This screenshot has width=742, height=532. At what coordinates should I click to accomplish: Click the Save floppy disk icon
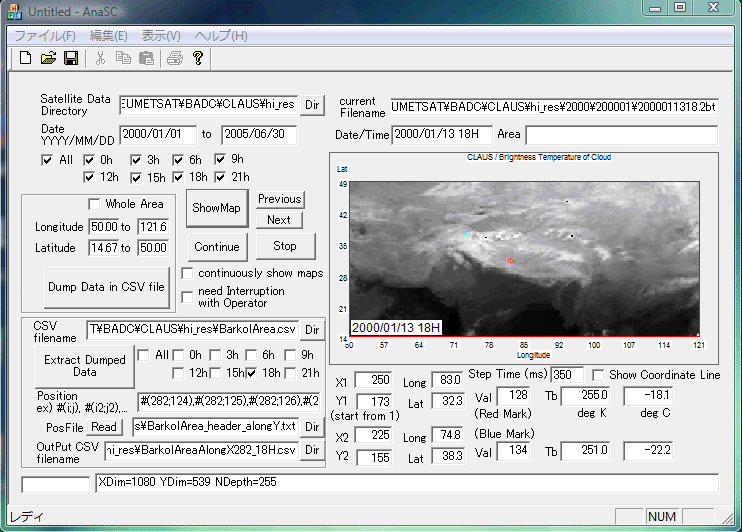click(x=70, y=59)
